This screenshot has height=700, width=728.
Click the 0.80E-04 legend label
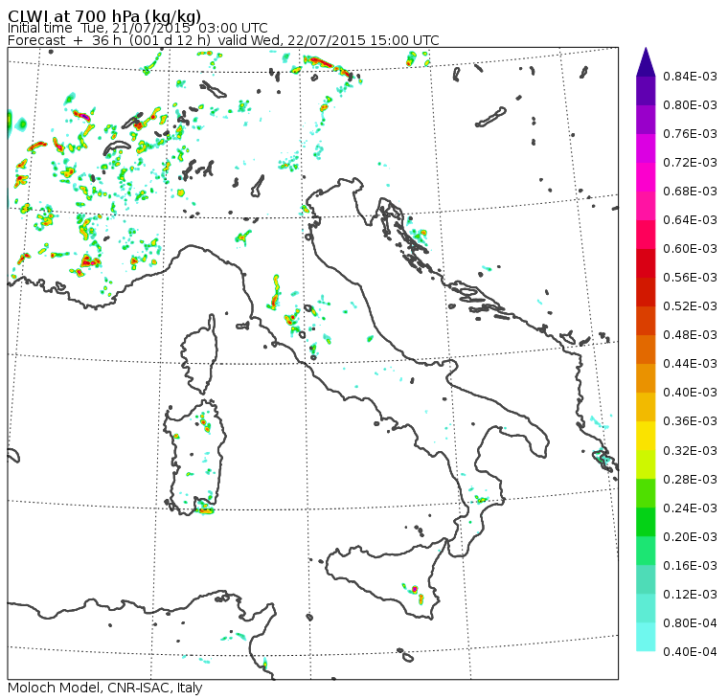point(690,623)
